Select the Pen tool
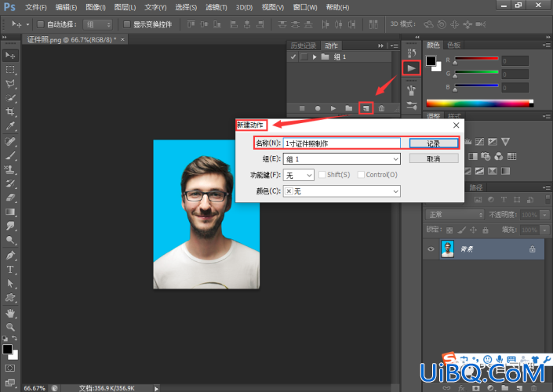553x392 pixels. 10,255
